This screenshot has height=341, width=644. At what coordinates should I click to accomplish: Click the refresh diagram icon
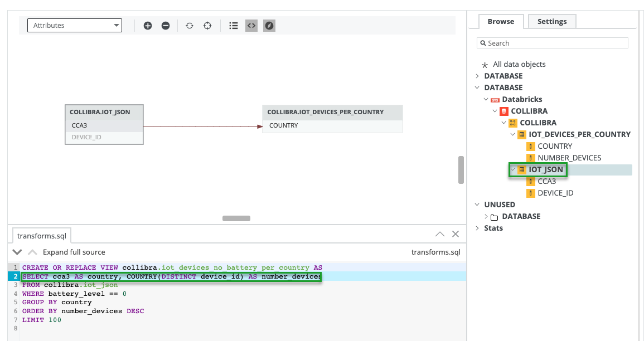click(x=190, y=26)
